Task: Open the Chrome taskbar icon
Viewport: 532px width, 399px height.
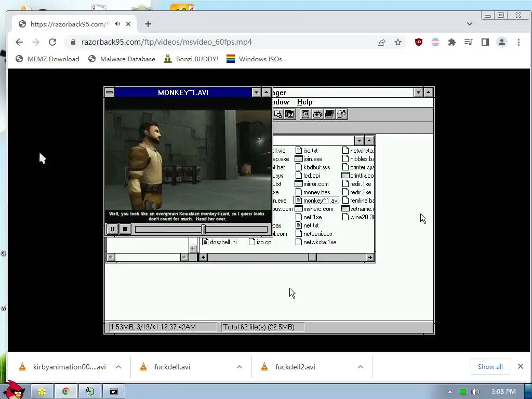Action: coord(66,392)
